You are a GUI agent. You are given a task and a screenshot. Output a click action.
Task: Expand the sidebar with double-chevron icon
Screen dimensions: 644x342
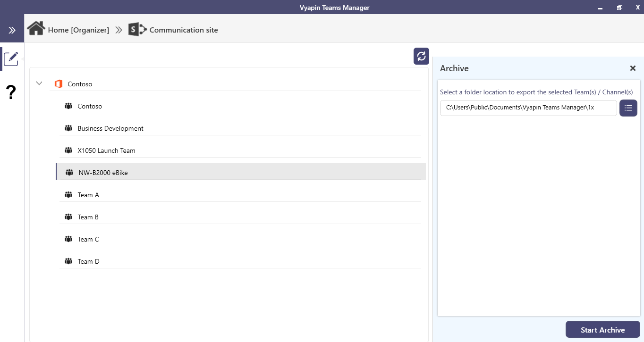pos(12,30)
